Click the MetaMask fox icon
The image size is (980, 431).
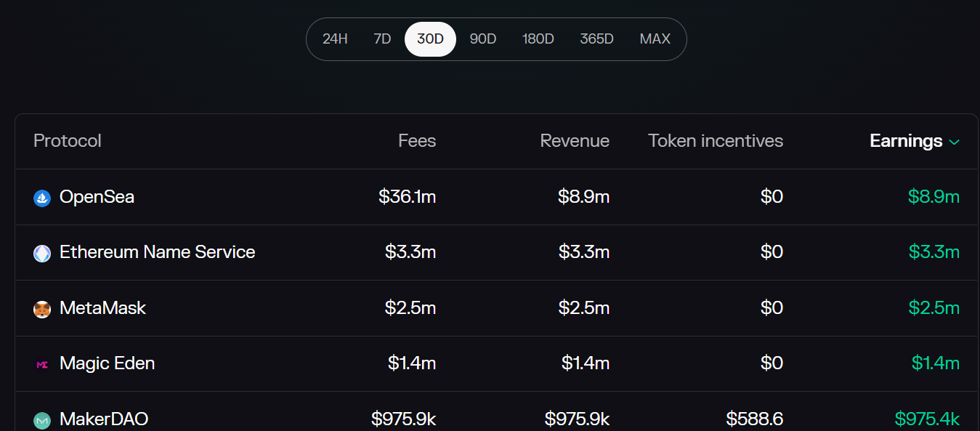(x=42, y=309)
